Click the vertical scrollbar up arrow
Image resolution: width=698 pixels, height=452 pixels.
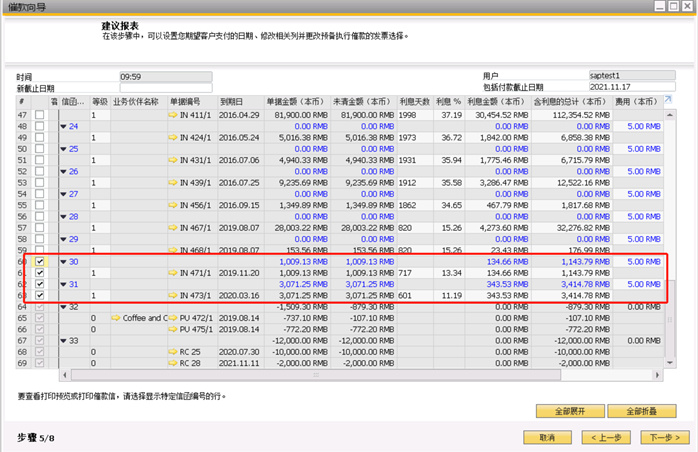(670, 115)
